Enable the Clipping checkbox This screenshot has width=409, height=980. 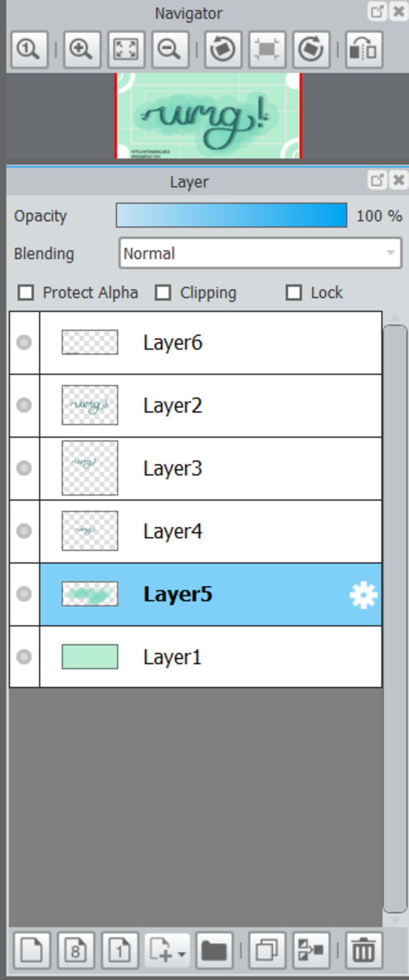pyautogui.click(x=163, y=293)
